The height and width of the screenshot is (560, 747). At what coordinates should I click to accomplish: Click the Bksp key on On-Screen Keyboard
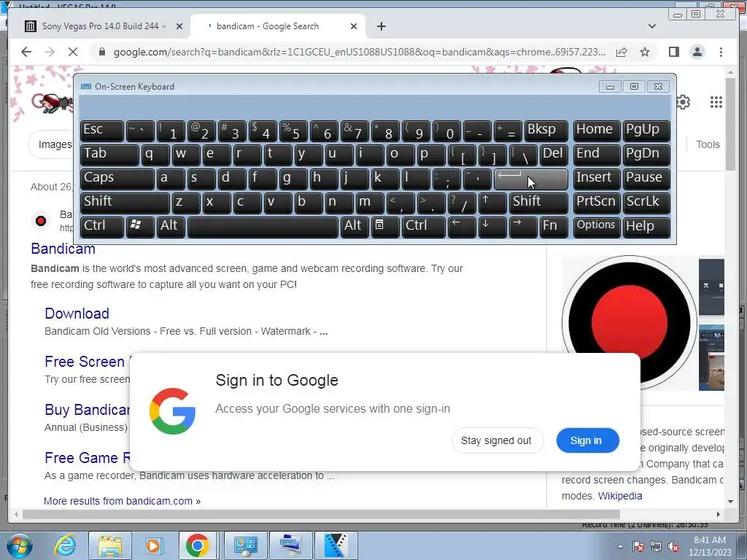pos(546,130)
